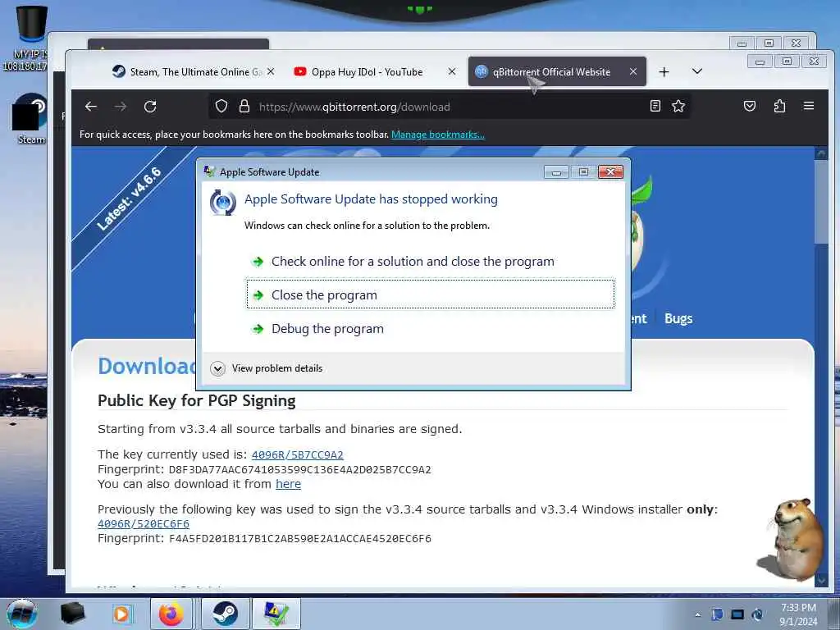
Task: Expand the list all tabs chevron
Action: (697, 71)
